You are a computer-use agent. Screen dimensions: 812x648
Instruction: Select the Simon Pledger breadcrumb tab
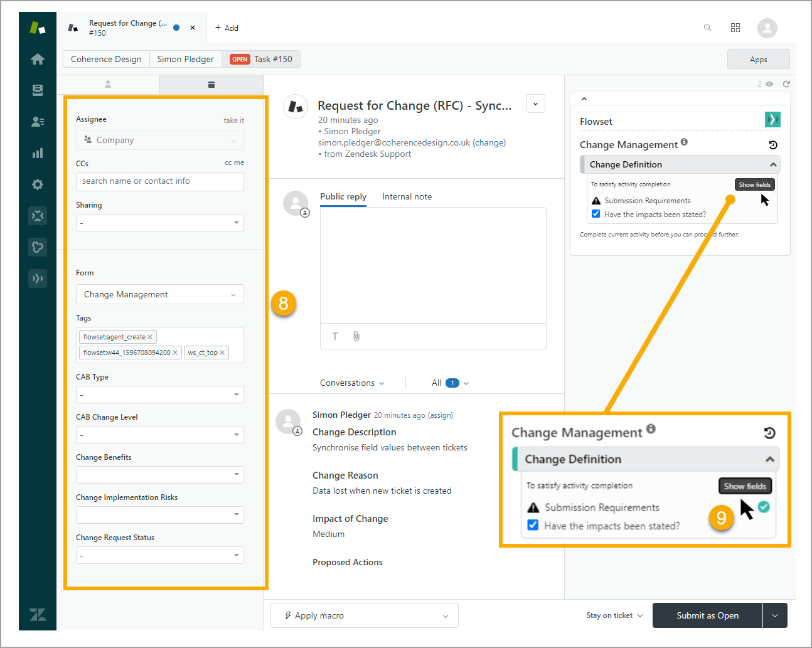pyautogui.click(x=185, y=59)
